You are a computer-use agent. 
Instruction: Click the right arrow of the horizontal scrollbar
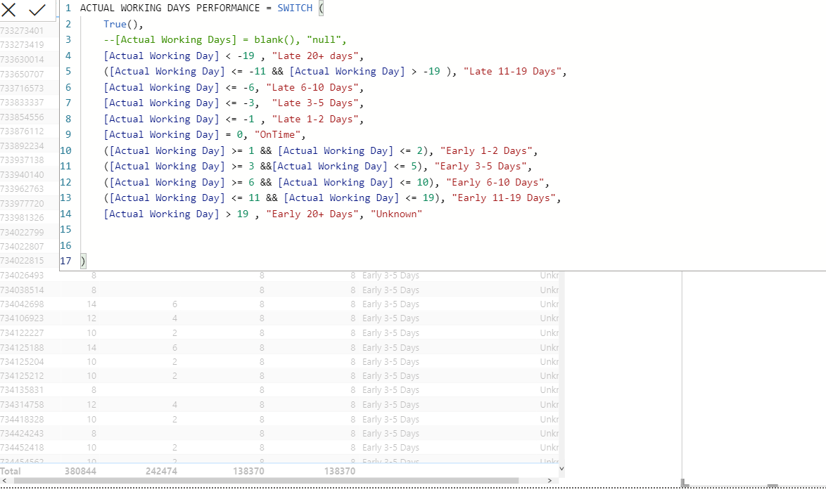pyautogui.click(x=549, y=481)
